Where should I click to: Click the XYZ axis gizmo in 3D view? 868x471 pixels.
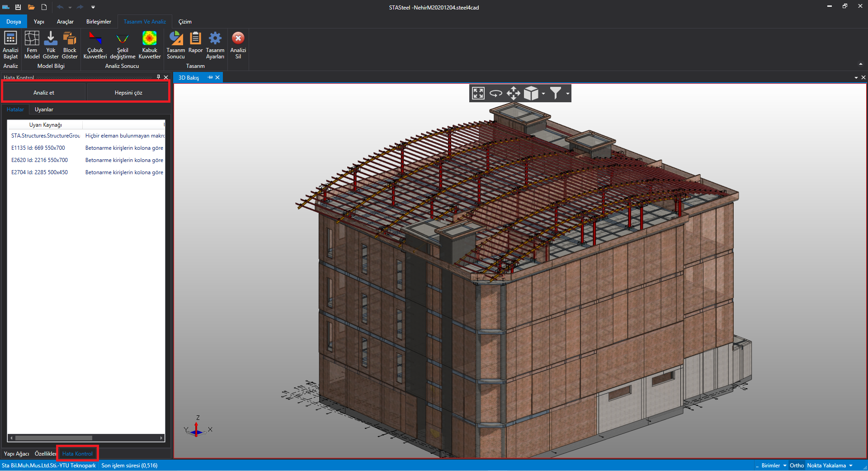pyautogui.click(x=198, y=426)
